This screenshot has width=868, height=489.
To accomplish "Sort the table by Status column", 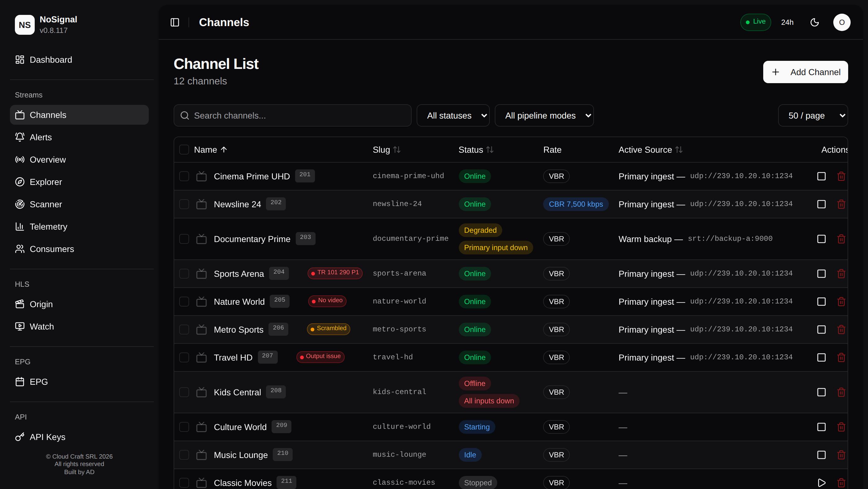I will 476,150.
